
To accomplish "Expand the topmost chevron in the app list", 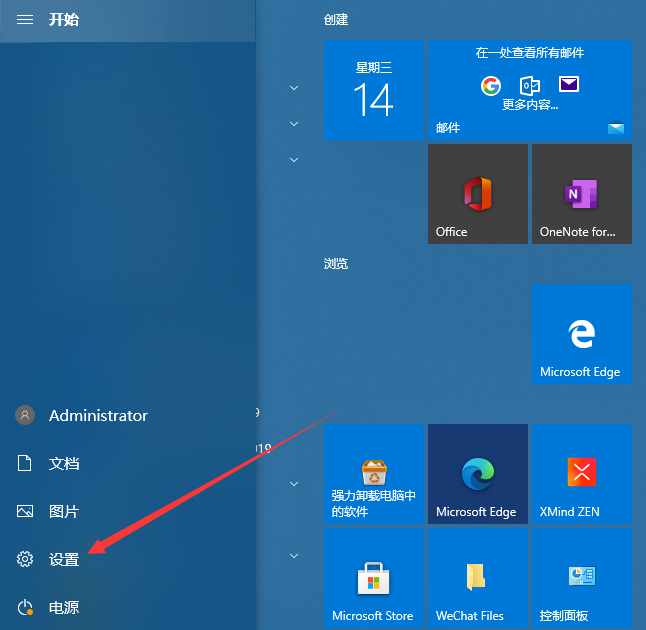I will point(294,88).
